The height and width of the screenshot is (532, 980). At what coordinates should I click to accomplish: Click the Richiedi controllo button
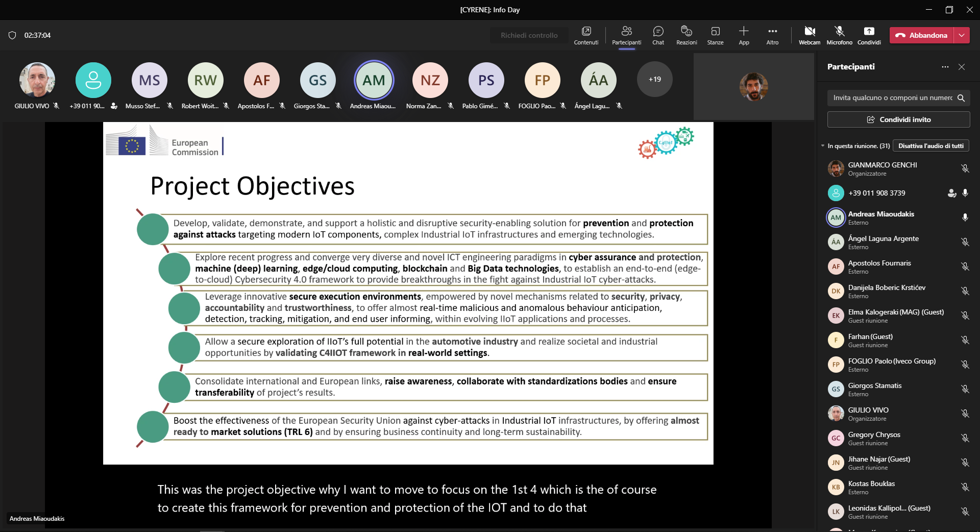529,35
